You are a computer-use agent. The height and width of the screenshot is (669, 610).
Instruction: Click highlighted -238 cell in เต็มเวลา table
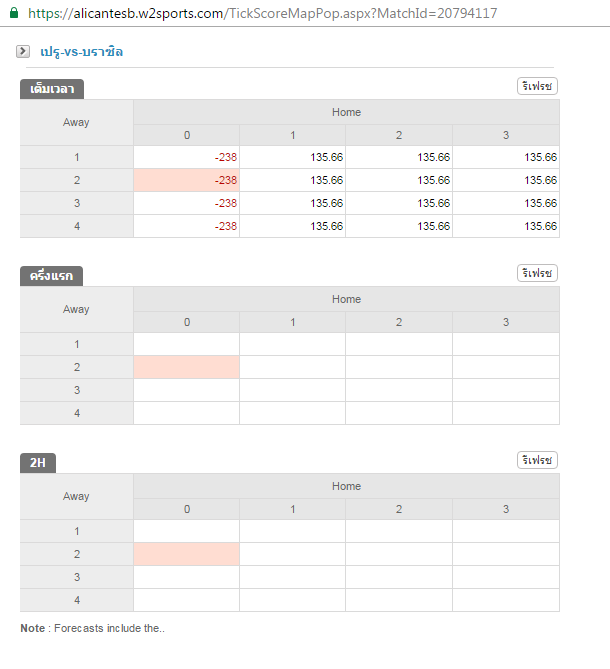coord(187,180)
